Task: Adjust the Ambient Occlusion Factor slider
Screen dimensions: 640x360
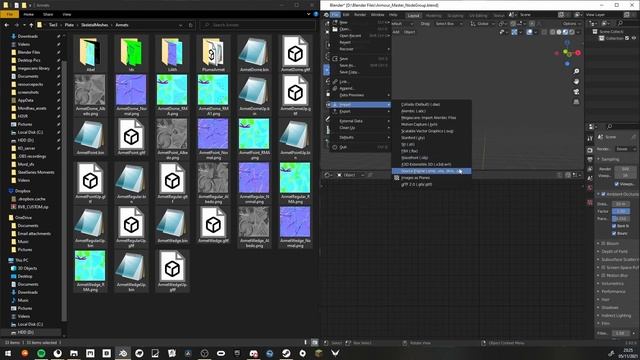Action: (x=621, y=211)
